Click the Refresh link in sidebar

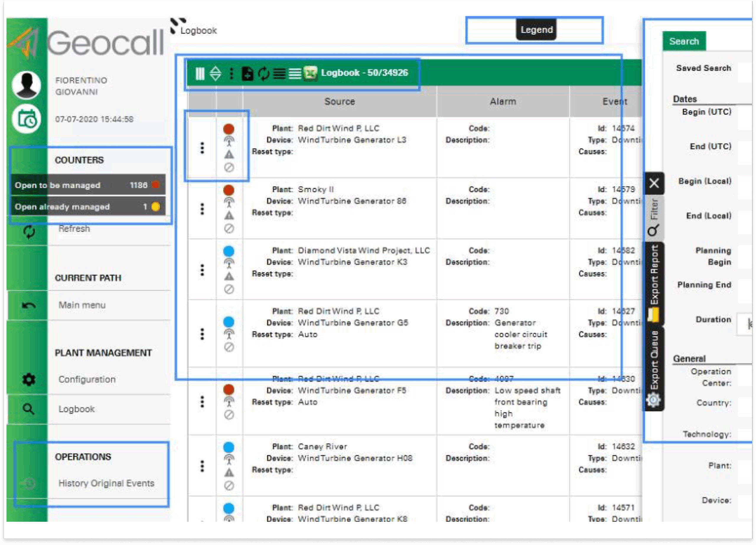[74, 229]
